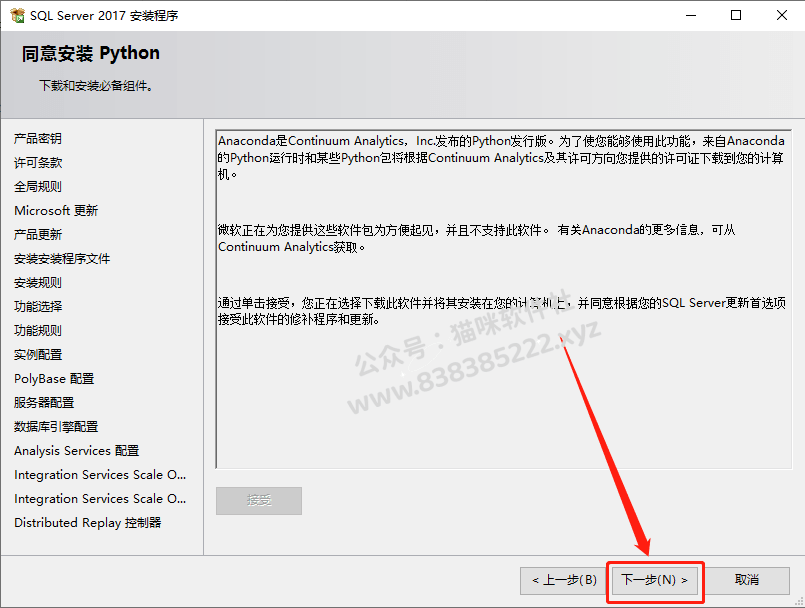Click the 下载和安装必备组件 subtitle
The width and height of the screenshot is (805, 608).
(x=97, y=86)
